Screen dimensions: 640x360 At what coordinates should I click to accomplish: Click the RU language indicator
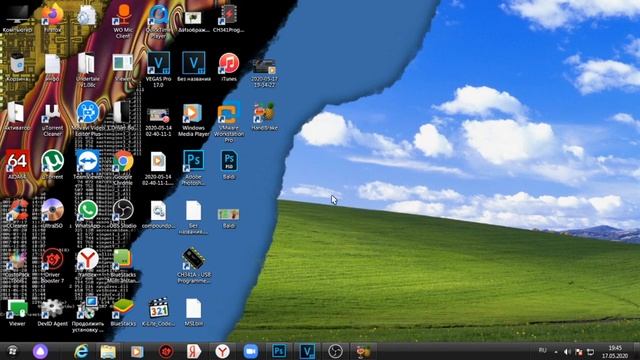point(542,351)
